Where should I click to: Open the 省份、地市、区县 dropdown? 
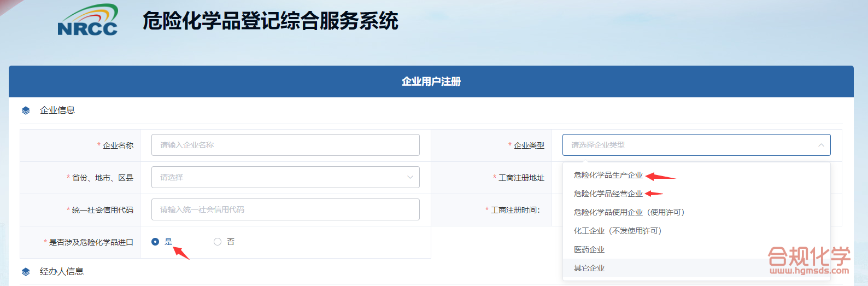(x=285, y=177)
